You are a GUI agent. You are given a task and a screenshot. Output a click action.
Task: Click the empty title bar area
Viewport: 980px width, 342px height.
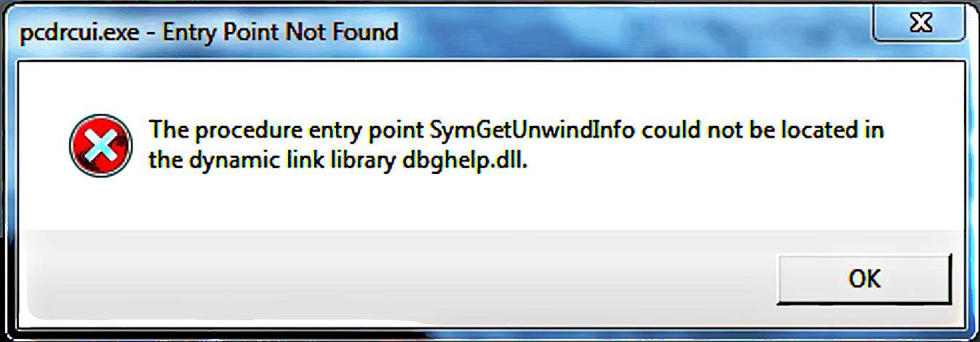click(633, 33)
